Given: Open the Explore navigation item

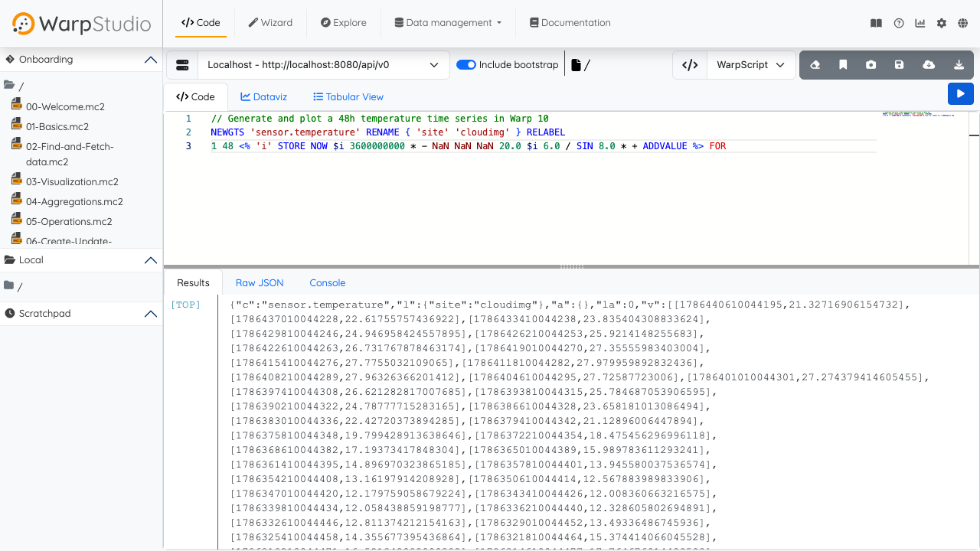Looking at the screenshot, I should pos(344,23).
